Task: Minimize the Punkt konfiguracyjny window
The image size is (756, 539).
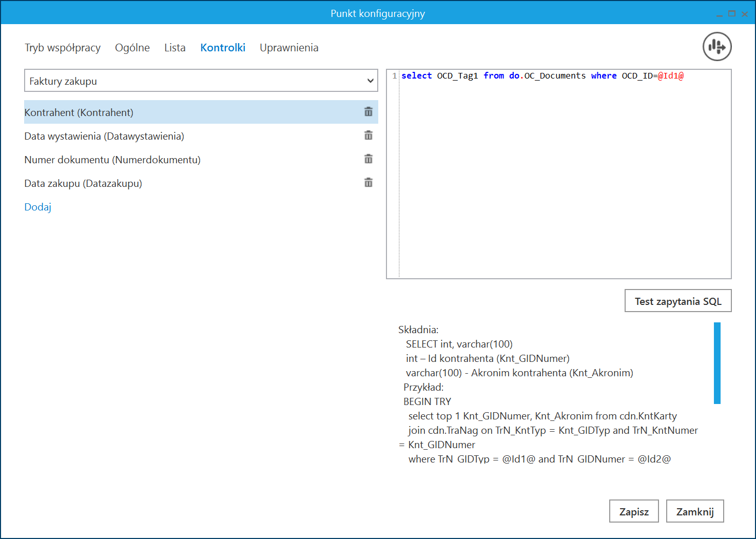Action: pyautogui.click(x=720, y=14)
